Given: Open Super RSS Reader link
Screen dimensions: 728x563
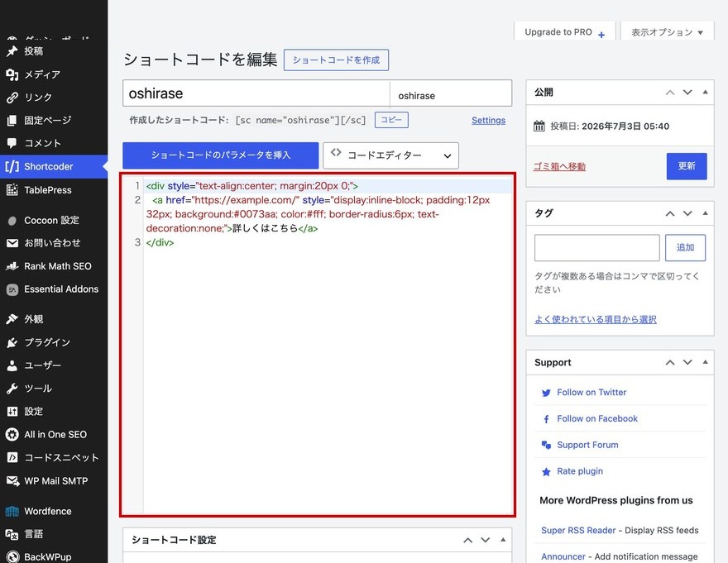Looking at the screenshot, I should 578,530.
